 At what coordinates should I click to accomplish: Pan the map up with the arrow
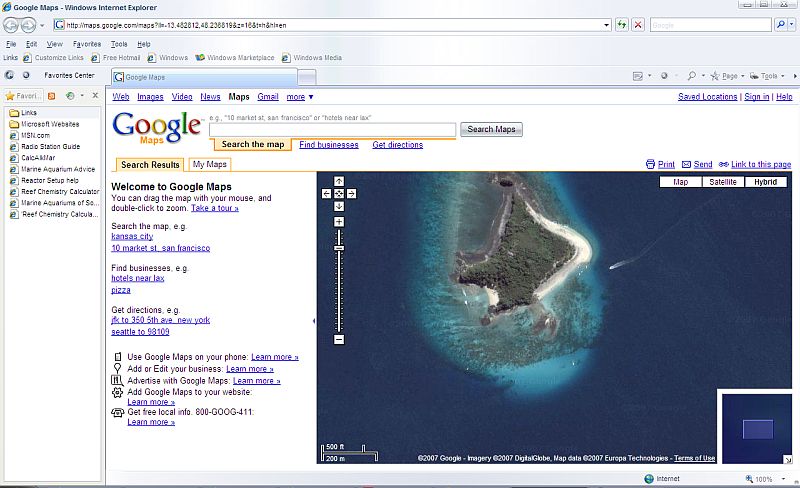coord(339,181)
